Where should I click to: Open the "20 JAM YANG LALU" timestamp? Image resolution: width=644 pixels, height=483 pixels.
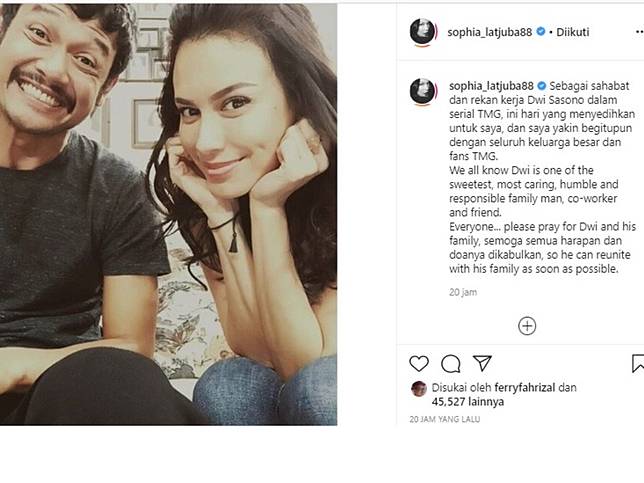click(445, 419)
